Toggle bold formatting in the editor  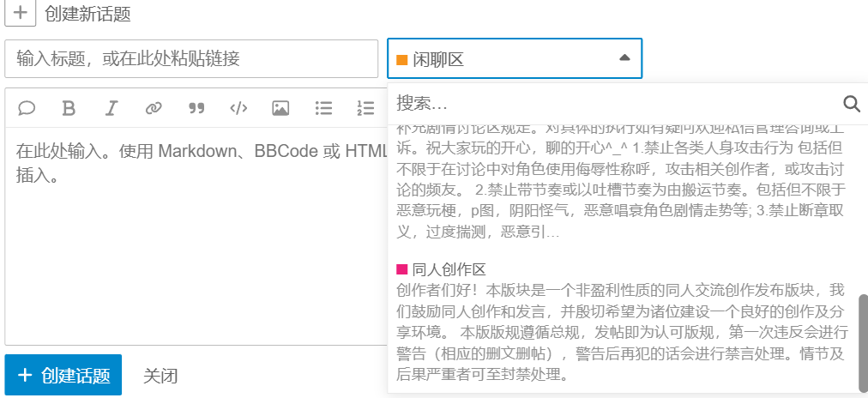pos(69,108)
